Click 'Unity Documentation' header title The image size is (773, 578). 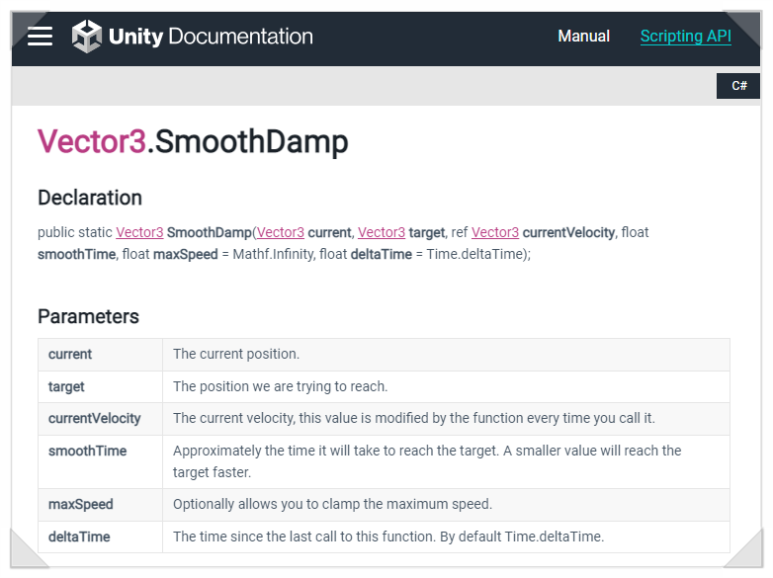point(211,36)
